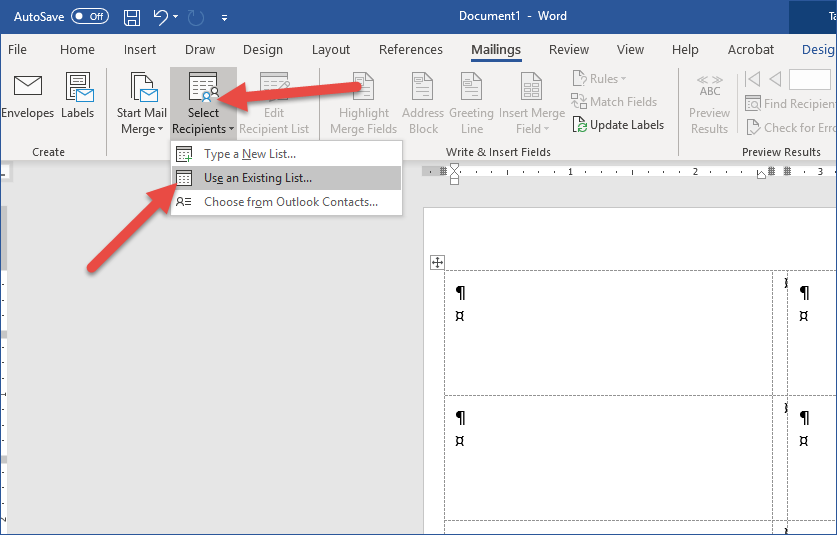The image size is (837, 535).
Task: Click the record number input box
Action: tap(810, 80)
